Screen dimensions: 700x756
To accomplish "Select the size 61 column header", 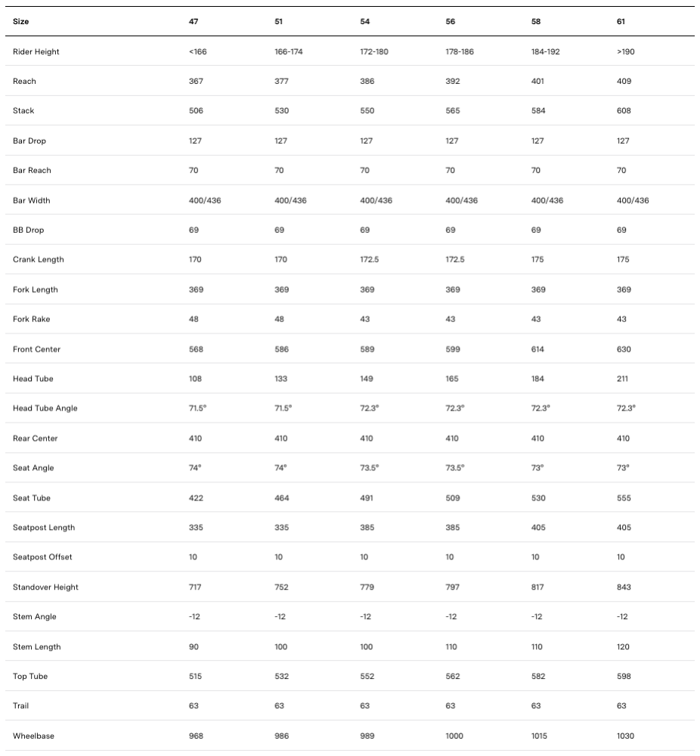I will coord(621,21).
